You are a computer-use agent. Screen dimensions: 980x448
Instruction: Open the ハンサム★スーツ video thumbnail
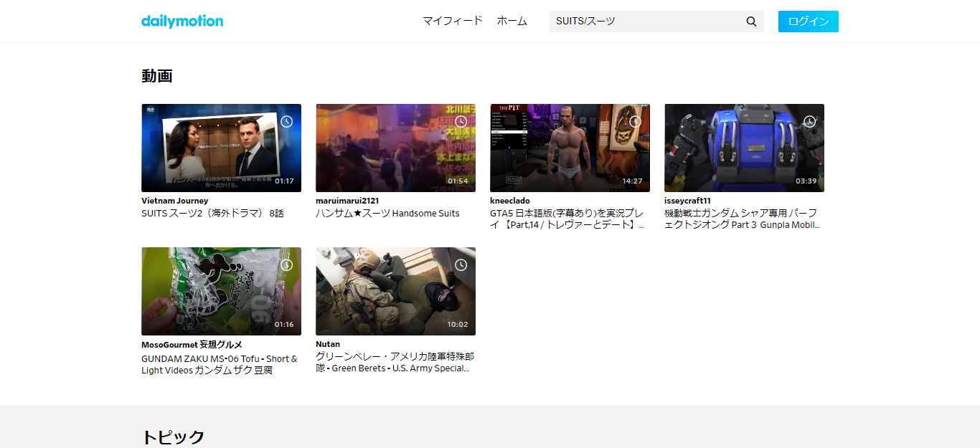(x=395, y=148)
